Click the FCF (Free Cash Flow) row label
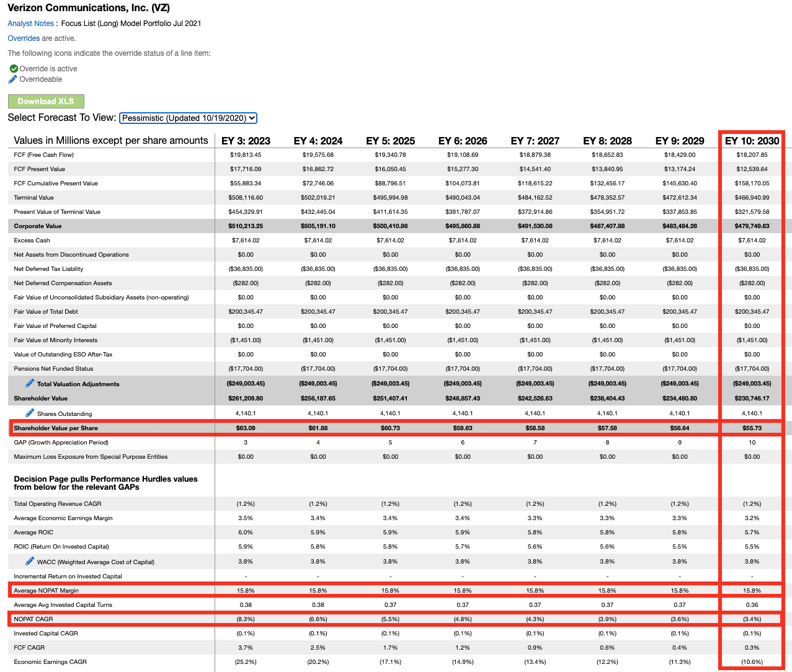 point(44,155)
